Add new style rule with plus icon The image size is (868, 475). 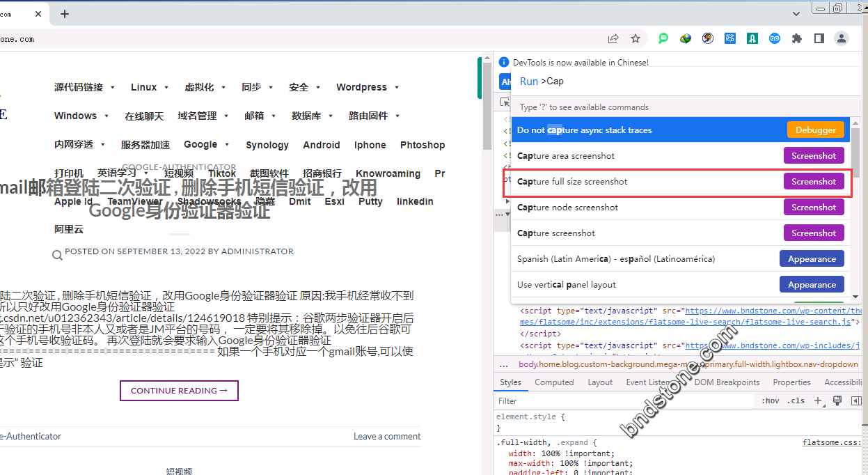coord(818,401)
